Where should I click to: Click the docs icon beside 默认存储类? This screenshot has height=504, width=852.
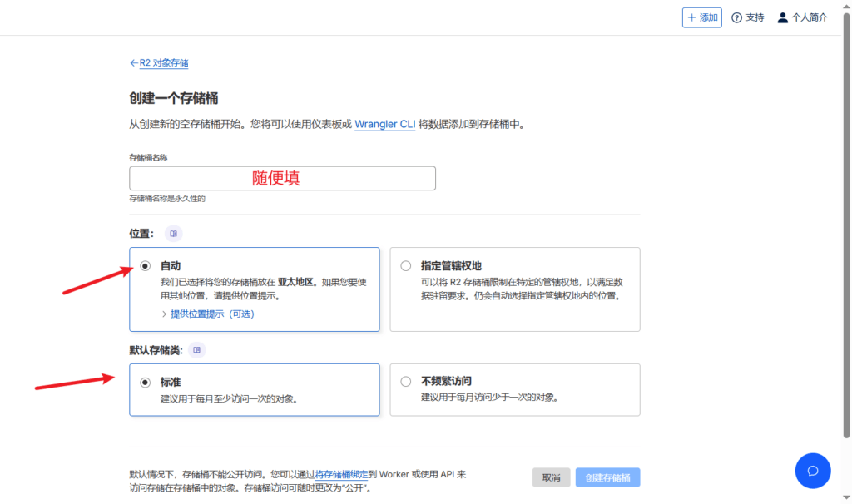tap(197, 350)
